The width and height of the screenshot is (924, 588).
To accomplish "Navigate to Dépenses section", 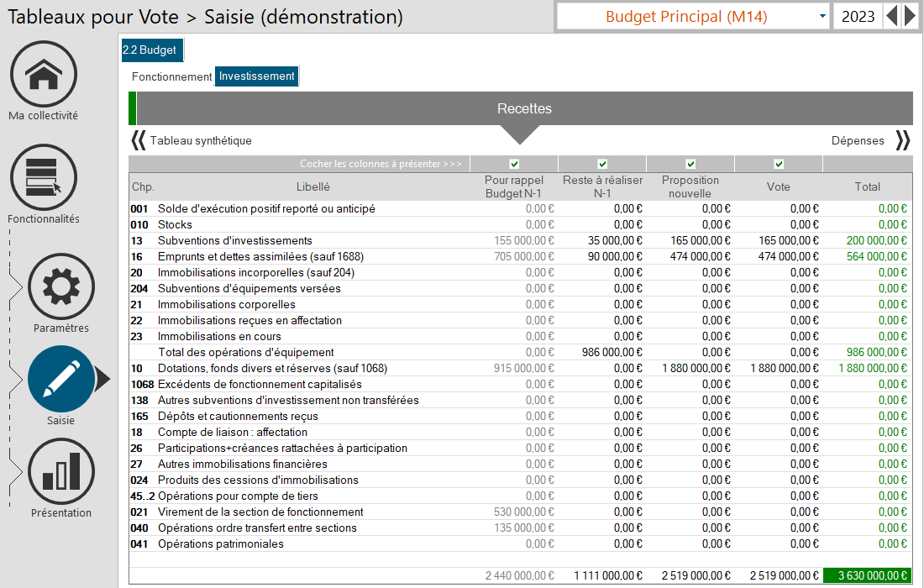I will (x=857, y=140).
